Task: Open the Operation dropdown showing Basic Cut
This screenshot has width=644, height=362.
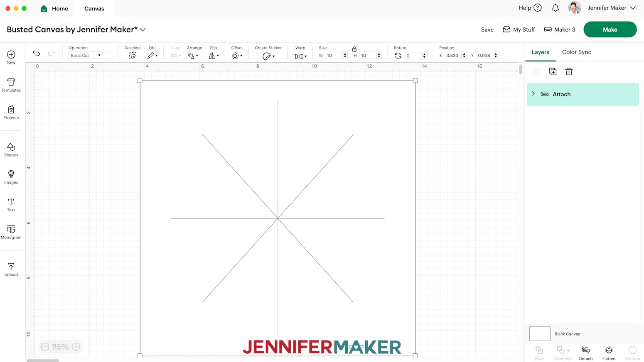Action: 85,56
